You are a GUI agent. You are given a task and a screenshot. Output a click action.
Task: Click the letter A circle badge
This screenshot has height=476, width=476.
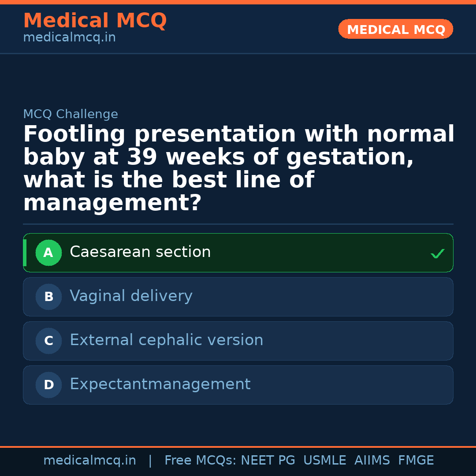click(x=48, y=253)
